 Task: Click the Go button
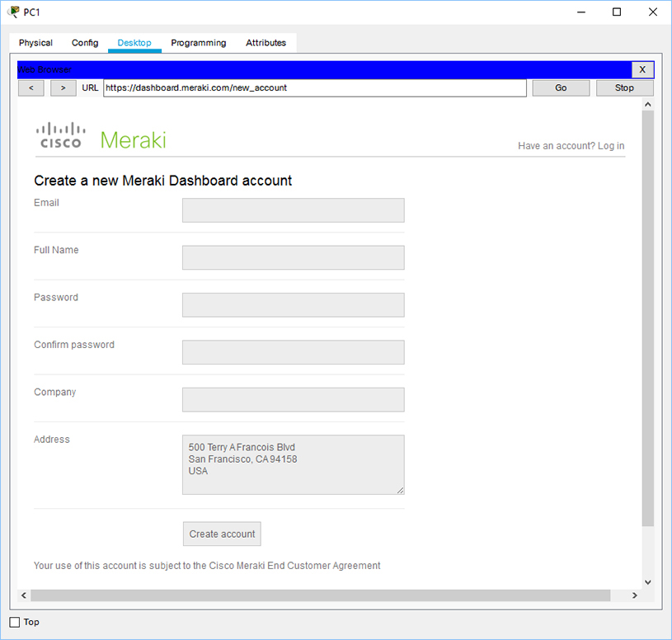pyautogui.click(x=561, y=88)
